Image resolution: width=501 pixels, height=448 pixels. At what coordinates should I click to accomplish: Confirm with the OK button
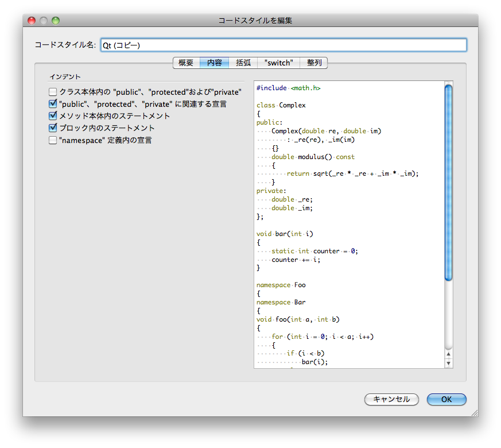coord(446,399)
